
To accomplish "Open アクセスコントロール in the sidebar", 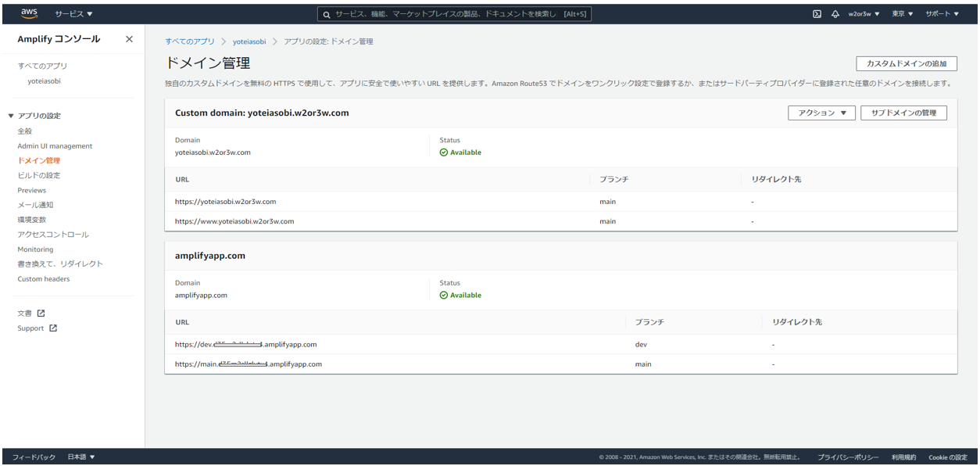I will click(53, 235).
